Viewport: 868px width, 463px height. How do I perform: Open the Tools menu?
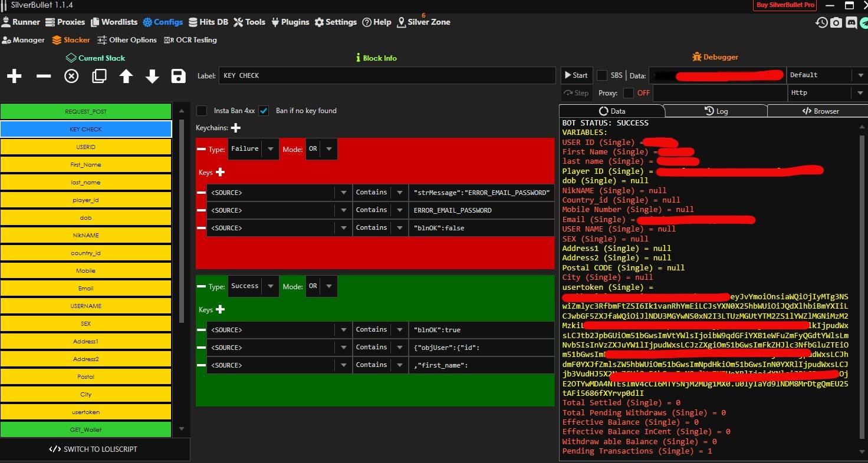249,22
